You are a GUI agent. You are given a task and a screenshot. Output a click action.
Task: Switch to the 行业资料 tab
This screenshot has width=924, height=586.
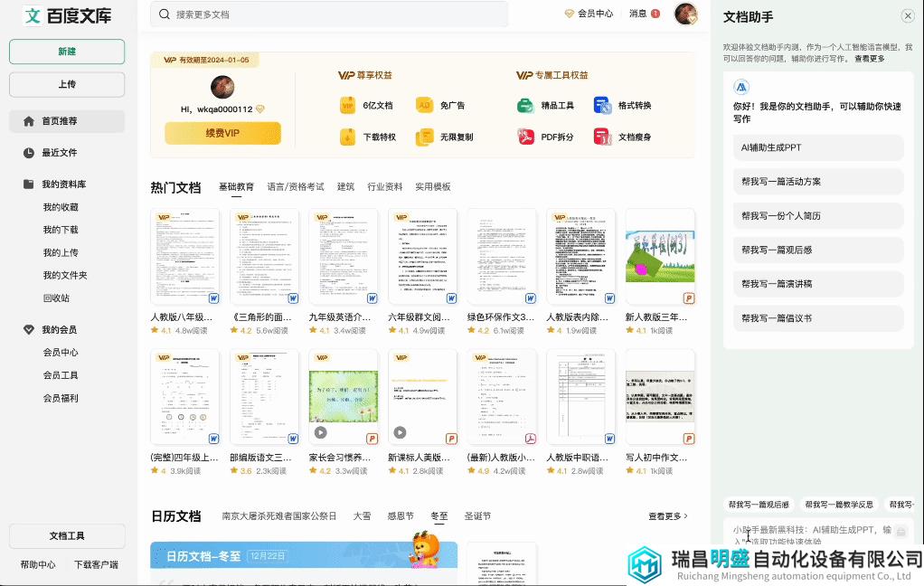(x=385, y=187)
